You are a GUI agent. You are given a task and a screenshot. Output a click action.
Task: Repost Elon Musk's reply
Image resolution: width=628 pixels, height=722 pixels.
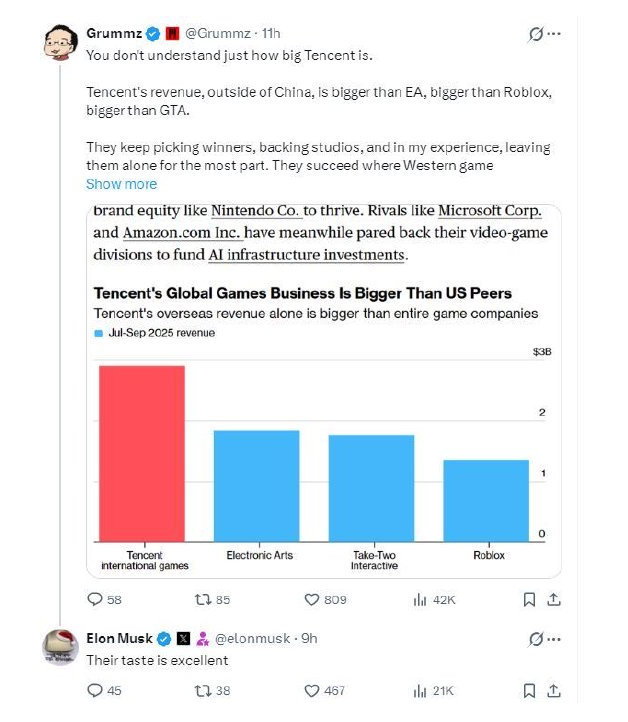[x=202, y=690]
